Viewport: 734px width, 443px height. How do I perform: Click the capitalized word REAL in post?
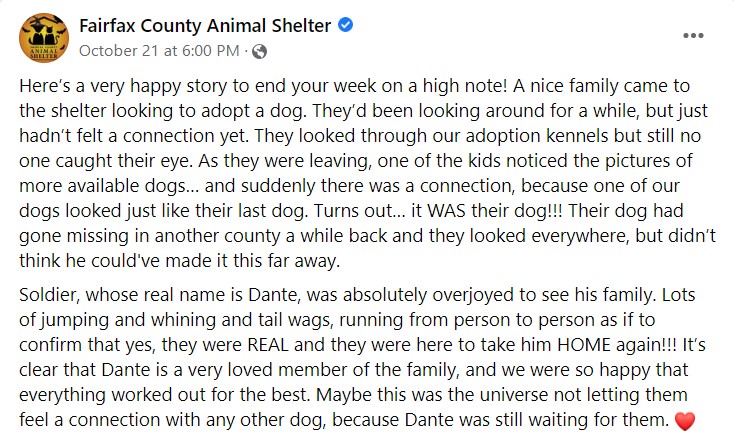[x=268, y=345]
